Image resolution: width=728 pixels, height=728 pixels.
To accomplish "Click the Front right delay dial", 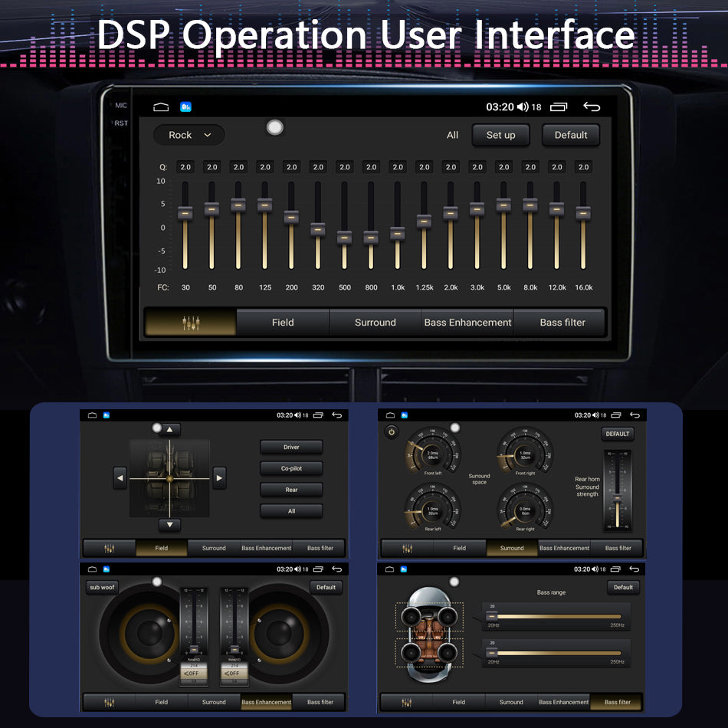I will [x=525, y=455].
